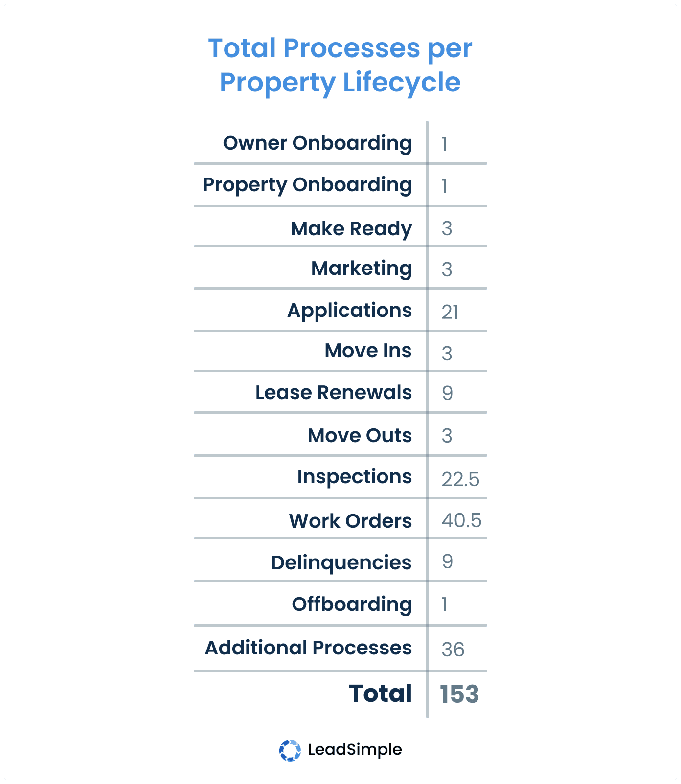The image size is (681, 784).
Task: Click the Move Ins label
Action: pos(368,351)
